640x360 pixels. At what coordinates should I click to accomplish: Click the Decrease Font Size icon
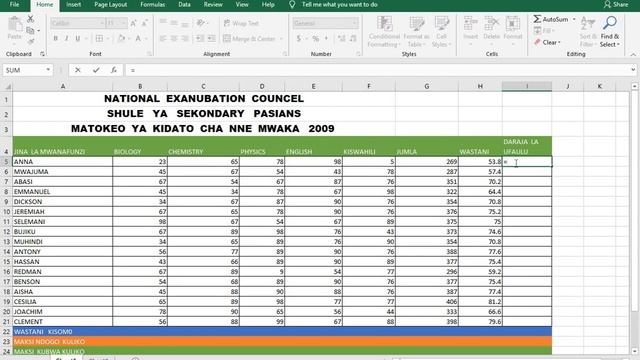coord(144,23)
